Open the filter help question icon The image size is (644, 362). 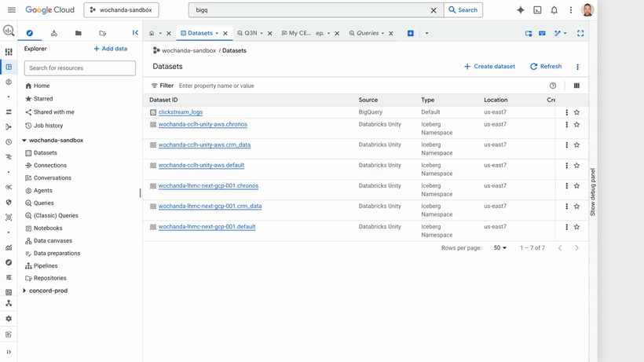553,86
